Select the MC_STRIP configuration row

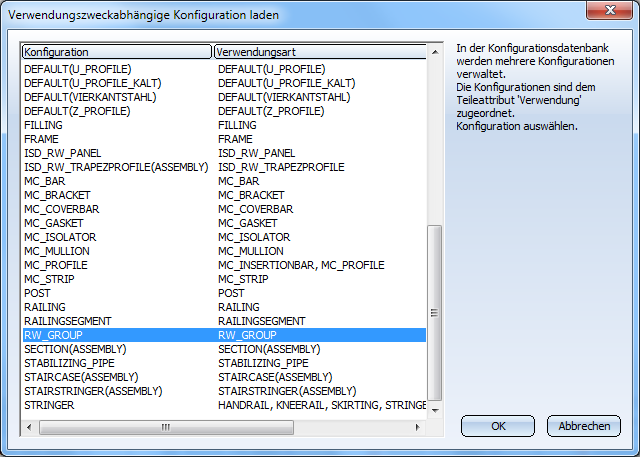tap(224, 279)
